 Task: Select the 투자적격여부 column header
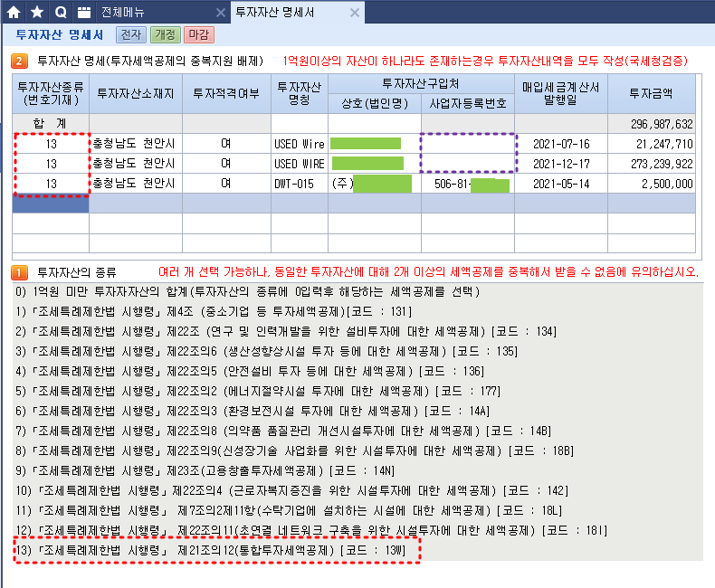point(226,93)
